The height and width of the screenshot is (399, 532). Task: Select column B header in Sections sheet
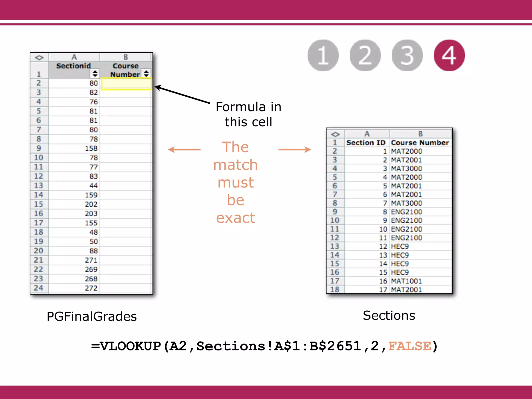421,134
